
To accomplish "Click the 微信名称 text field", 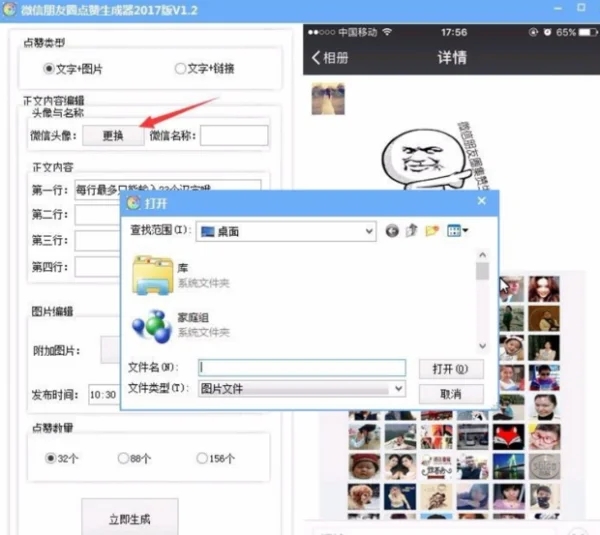I will coord(234,135).
